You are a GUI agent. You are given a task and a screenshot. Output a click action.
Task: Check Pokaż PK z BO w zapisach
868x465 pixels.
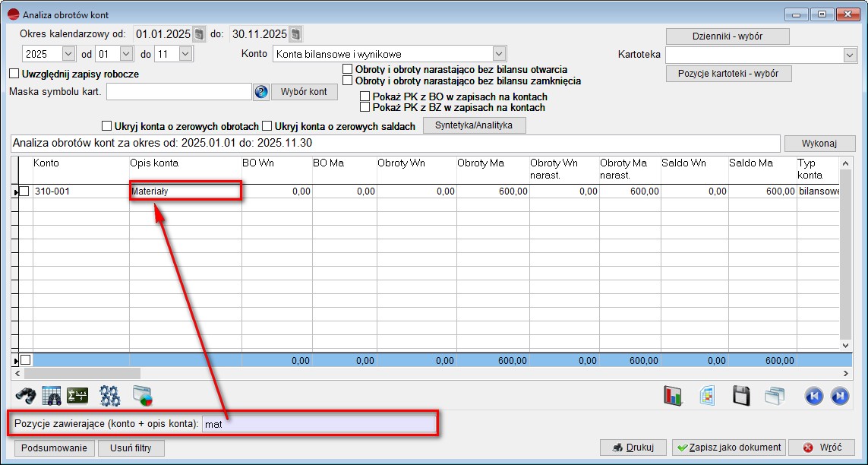pos(365,97)
